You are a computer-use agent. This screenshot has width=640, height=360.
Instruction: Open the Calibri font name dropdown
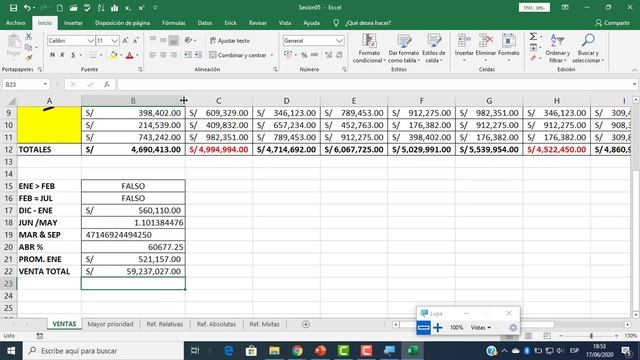[91, 40]
